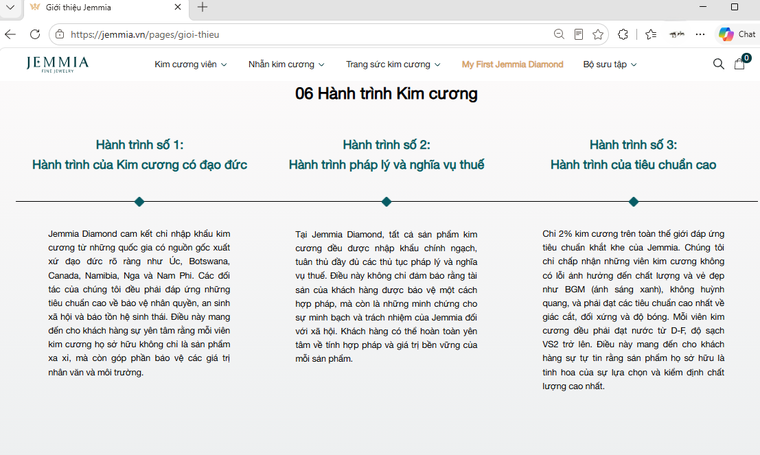Open browser settings three-dots menu
Viewport: 760px width, 455px height.
coord(700,34)
